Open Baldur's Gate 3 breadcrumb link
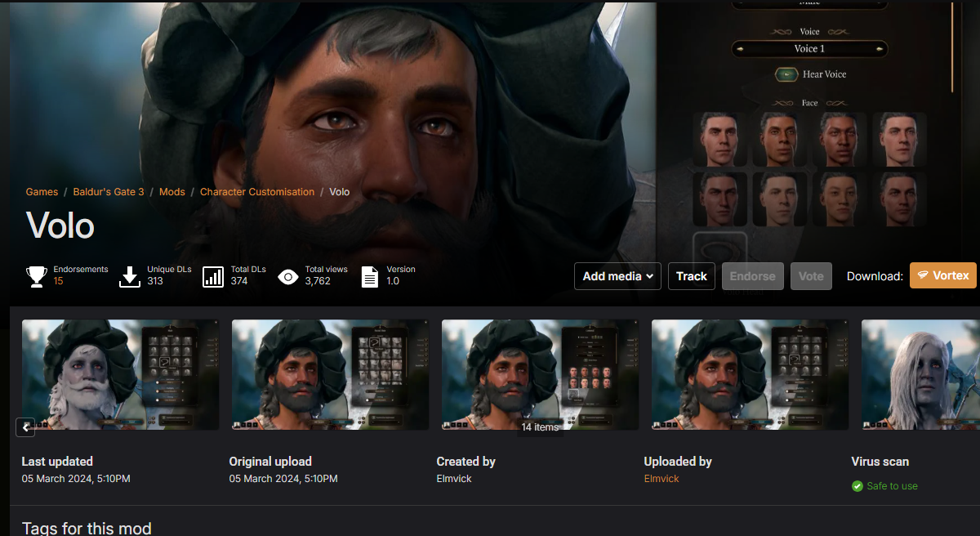Image resolution: width=980 pixels, height=536 pixels. coord(109,192)
